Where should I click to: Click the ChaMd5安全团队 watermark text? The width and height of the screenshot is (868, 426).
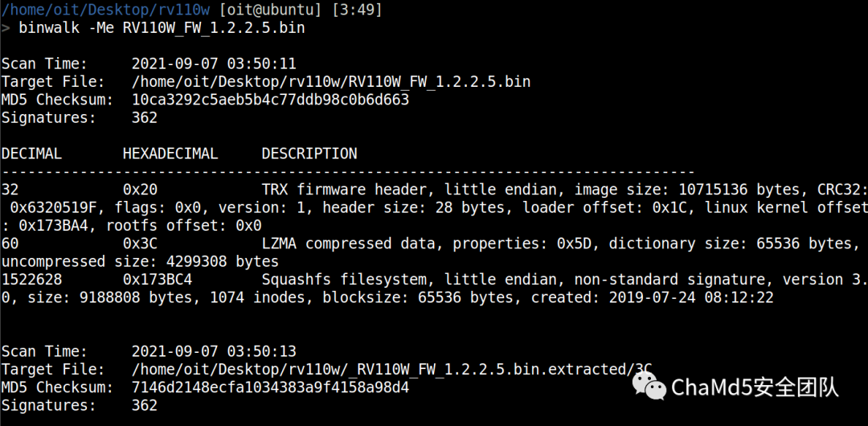(755, 387)
